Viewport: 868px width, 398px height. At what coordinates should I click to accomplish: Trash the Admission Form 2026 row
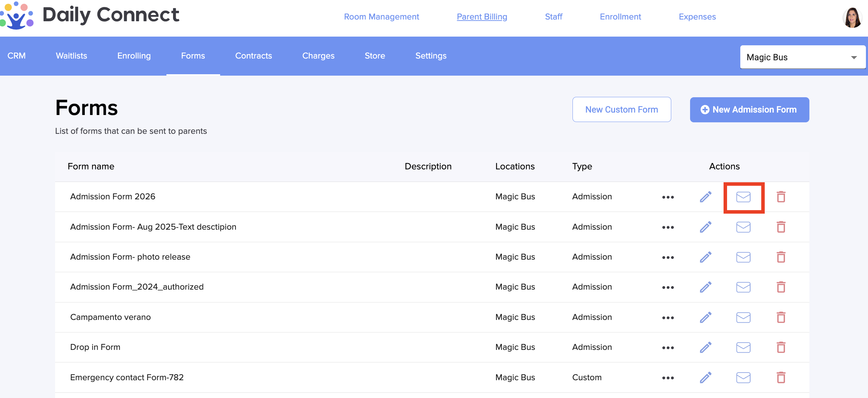coord(781,197)
